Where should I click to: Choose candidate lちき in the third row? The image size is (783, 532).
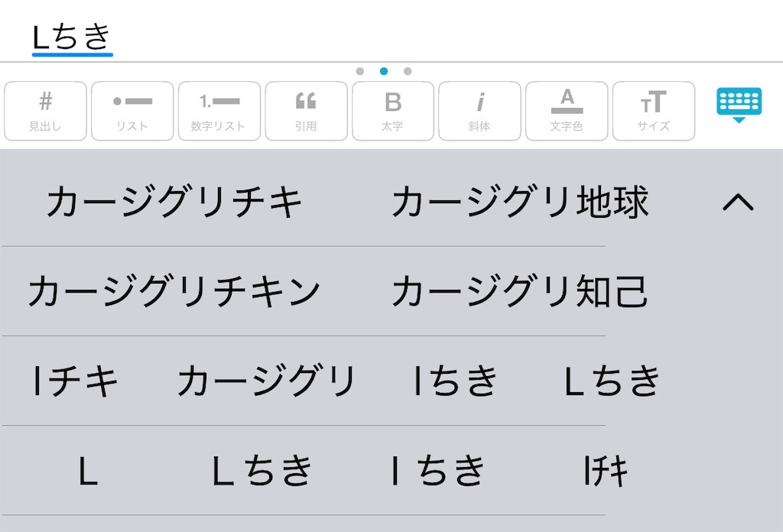click(456, 381)
